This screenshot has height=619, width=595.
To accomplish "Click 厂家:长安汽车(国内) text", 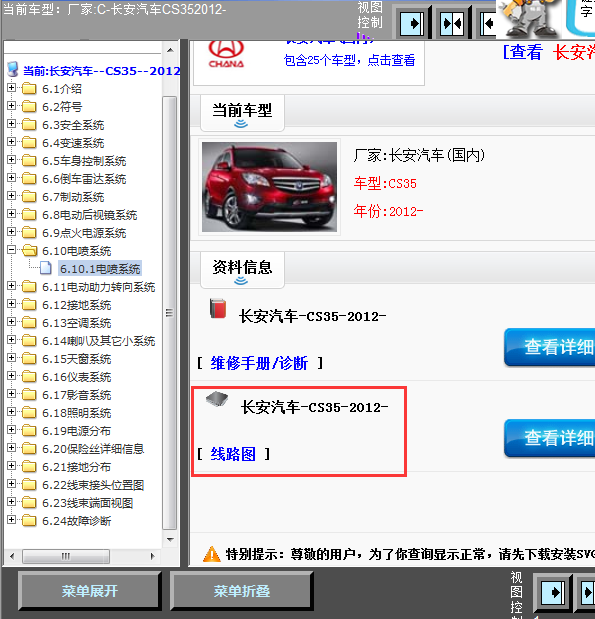I will 419,155.
